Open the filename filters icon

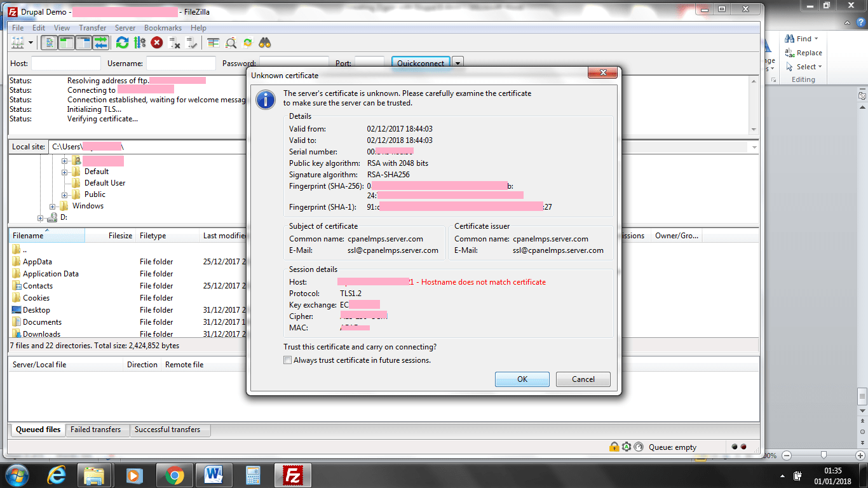pos(214,43)
